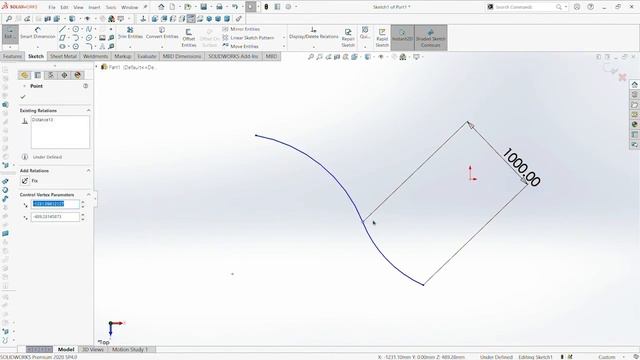Viewport: 640px width, 360px height.
Task: Switch to the Model bottom tab
Action: click(x=66, y=349)
